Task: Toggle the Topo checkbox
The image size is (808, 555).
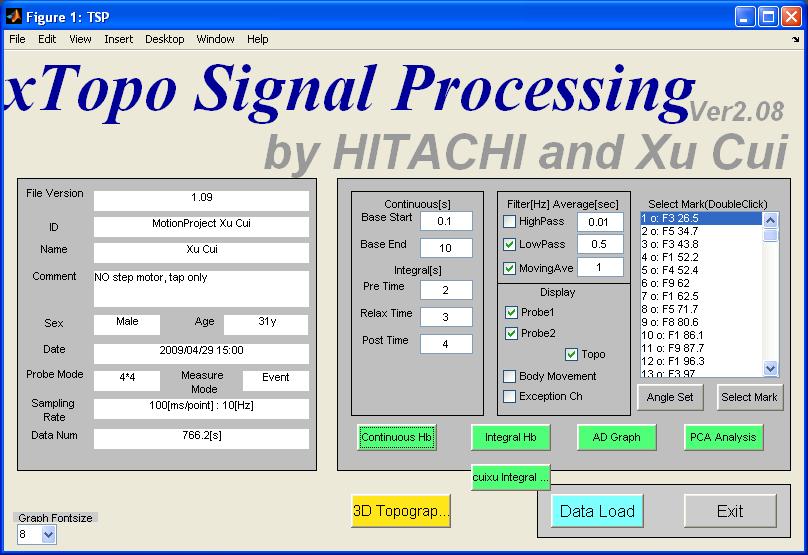Action: 571,355
